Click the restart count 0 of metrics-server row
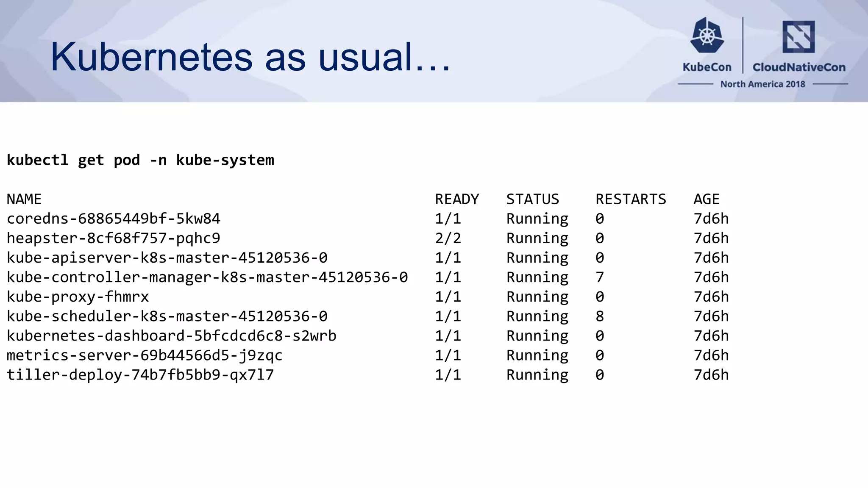 [600, 355]
